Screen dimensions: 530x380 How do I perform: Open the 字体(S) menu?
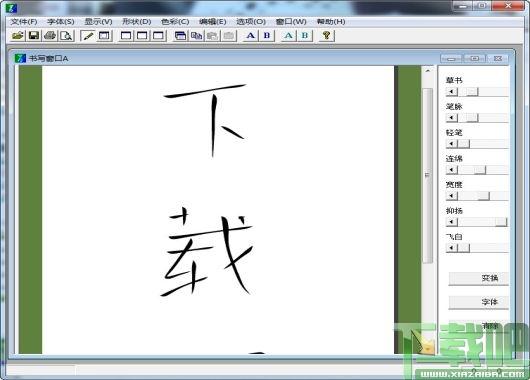tap(61, 22)
